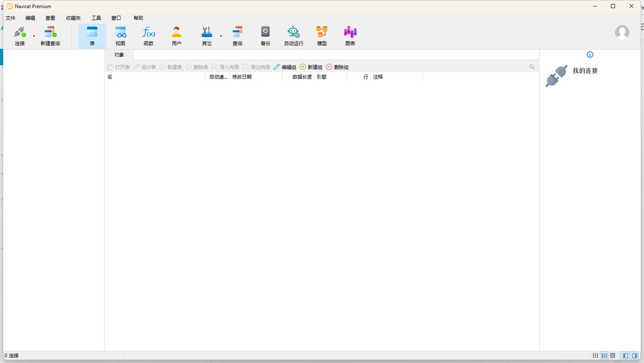The width and height of the screenshot is (644, 363).
Task: Open the 收藏夹 (Favorites) menu
Action: click(x=73, y=18)
